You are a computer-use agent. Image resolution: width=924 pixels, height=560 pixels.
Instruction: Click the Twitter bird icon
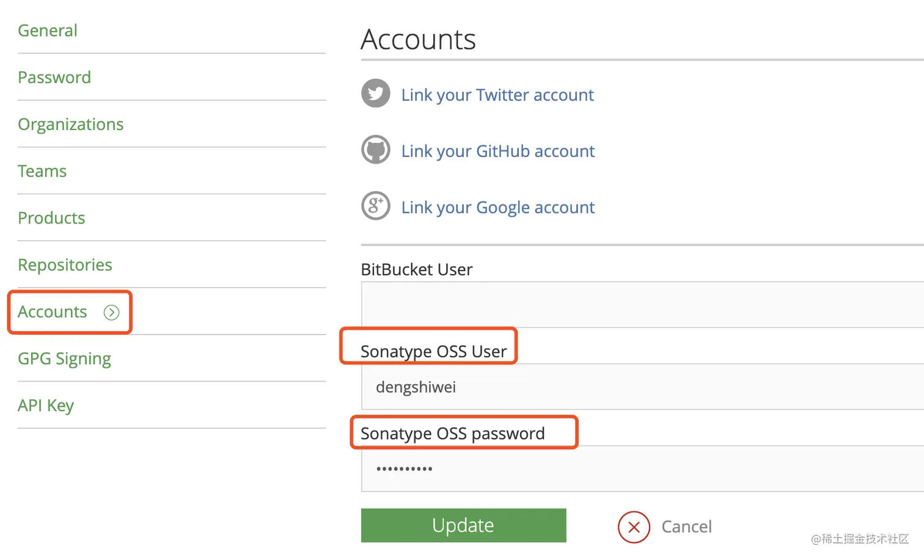375,93
